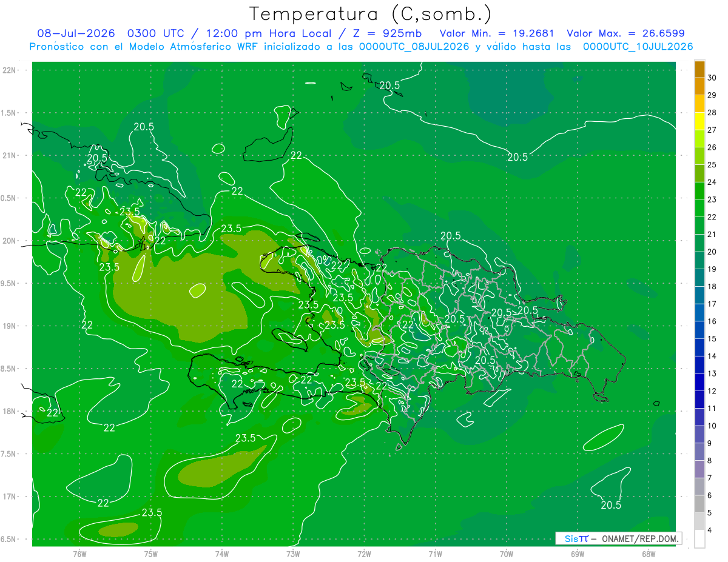This screenshot has width=728, height=562.
Task: Pick the blue swatch between 14 and 15
Action: point(699,347)
